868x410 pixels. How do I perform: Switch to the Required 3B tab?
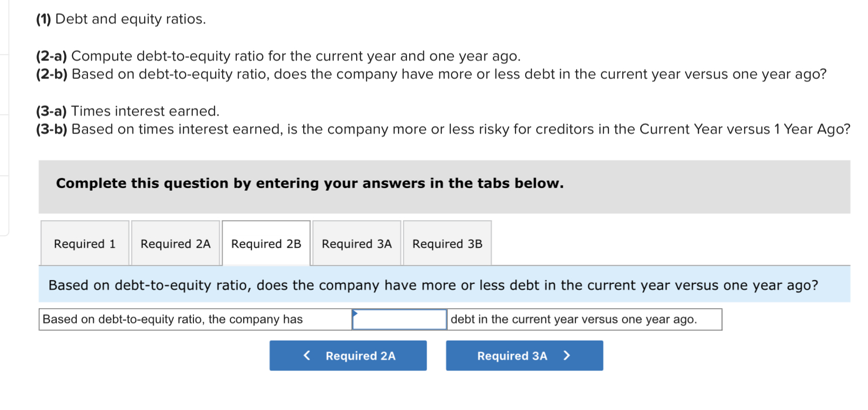click(x=447, y=244)
